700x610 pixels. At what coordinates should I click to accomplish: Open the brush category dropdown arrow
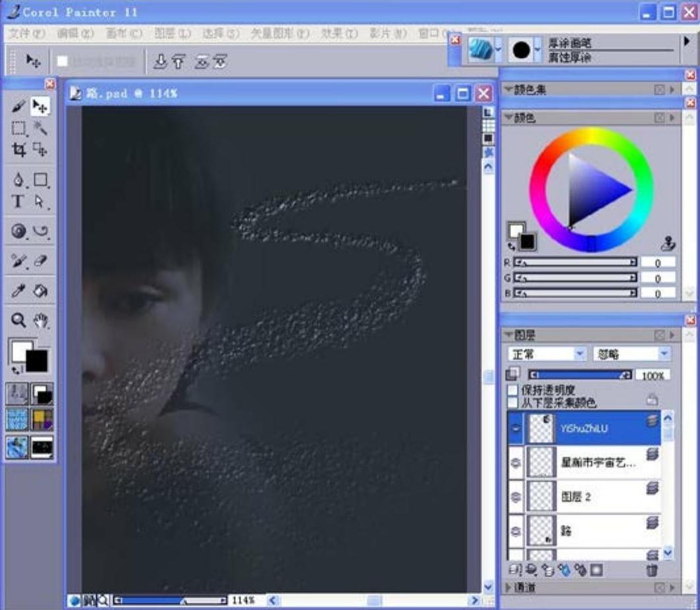click(x=498, y=49)
